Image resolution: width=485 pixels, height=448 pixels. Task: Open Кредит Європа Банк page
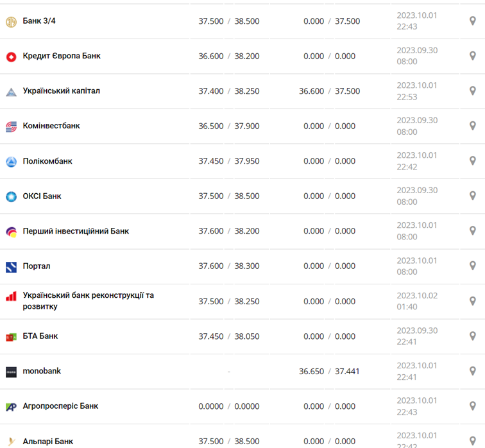pyautogui.click(x=62, y=56)
